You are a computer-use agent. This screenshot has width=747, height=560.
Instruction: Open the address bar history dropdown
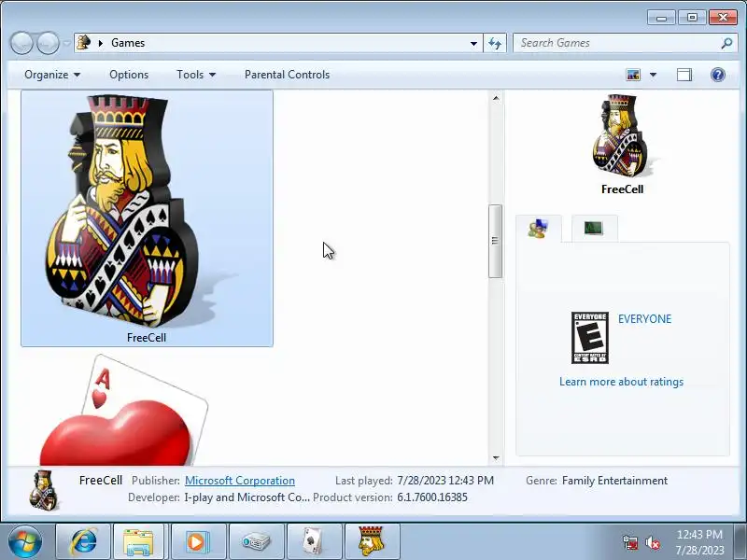pyautogui.click(x=473, y=43)
